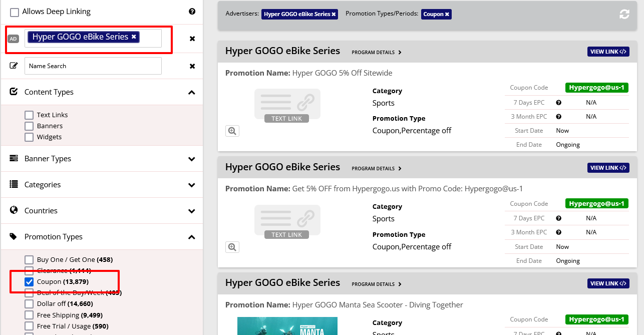Uncheck the Coupon promotion type
Image resolution: width=644 pixels, height=335 pixels.
pos(29,282)
